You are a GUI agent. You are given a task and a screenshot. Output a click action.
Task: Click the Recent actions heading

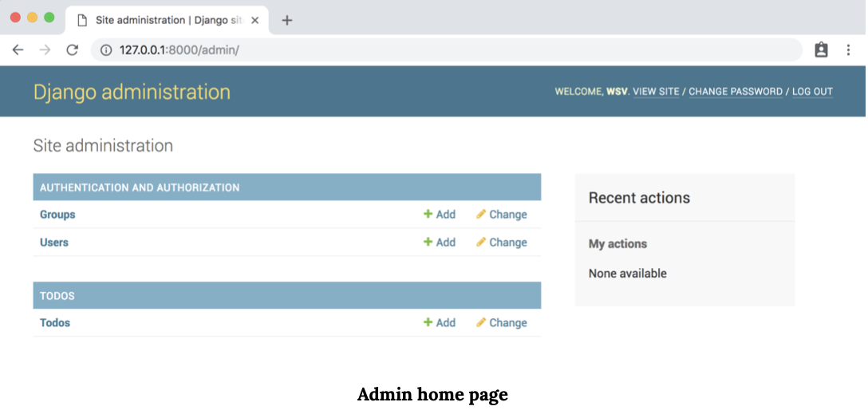tap(639, 198)
